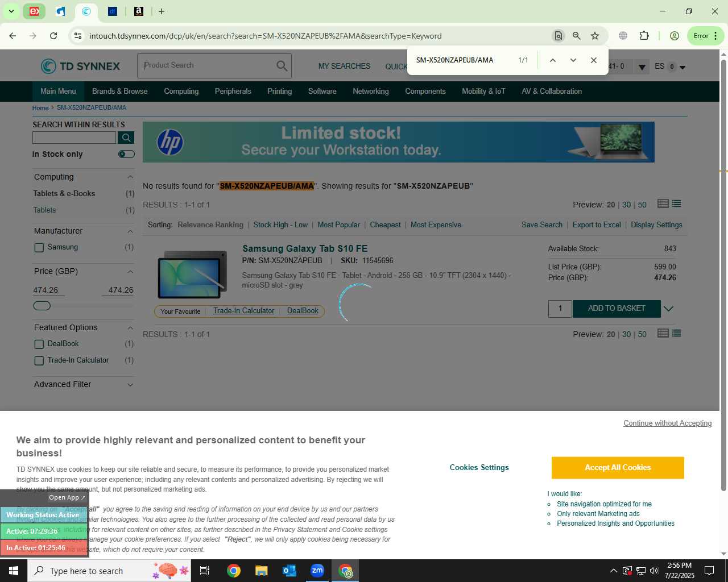Switch to list view icon below results
This screenshot has width=728, height=582.
[676, 333]
